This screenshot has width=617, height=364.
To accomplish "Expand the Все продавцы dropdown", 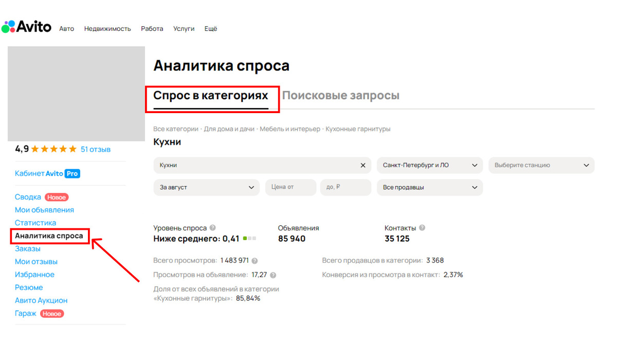I will pyautogui.click(x=430, y=187).
